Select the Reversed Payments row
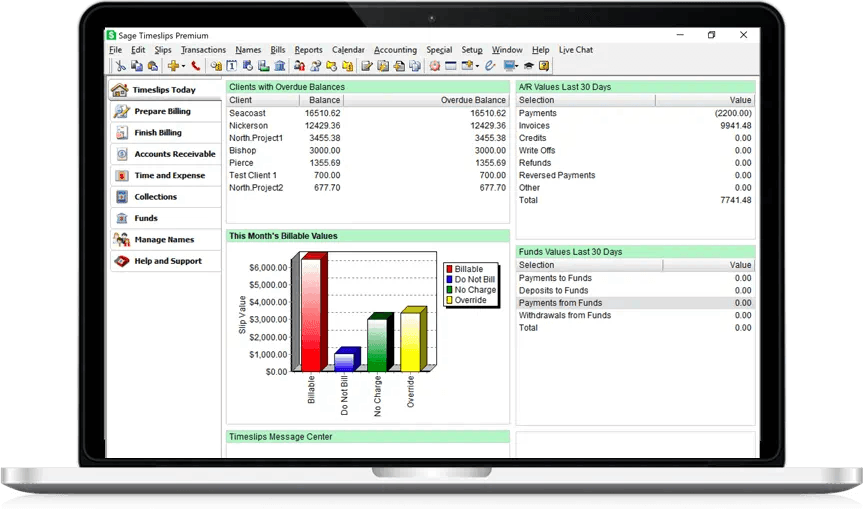863x509 pixels. click(635, 175)
